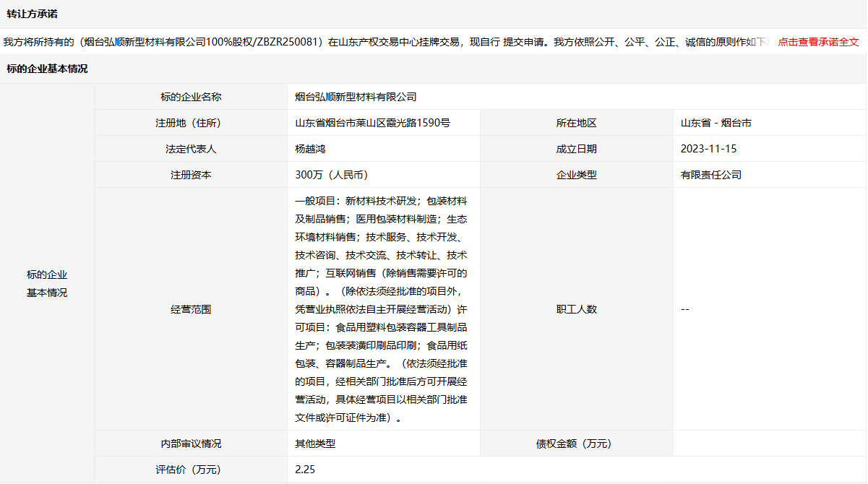Select the founding date 2023-11-15
This screenshot has width=868, height=484.
[708, 149]
